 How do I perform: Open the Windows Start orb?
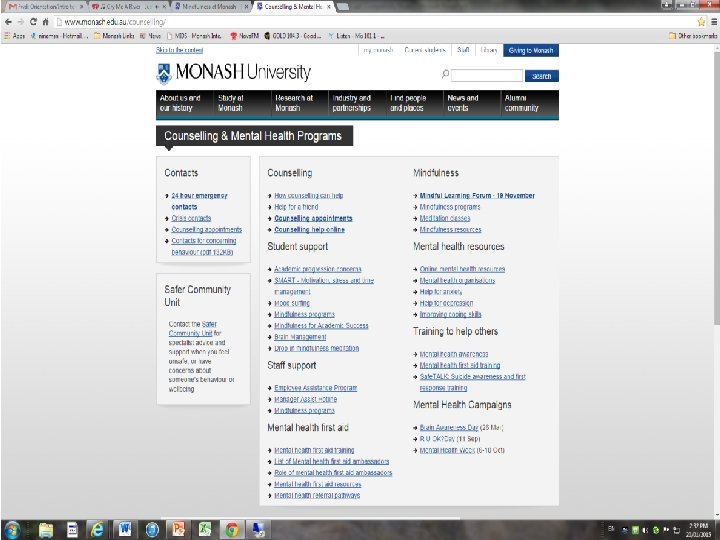coord(12,529)
